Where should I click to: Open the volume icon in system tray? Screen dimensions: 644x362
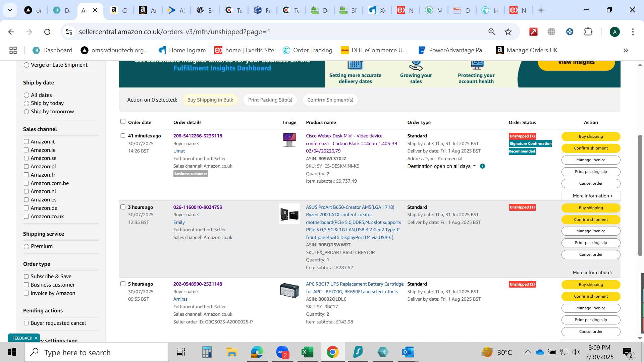click(576, 352)
